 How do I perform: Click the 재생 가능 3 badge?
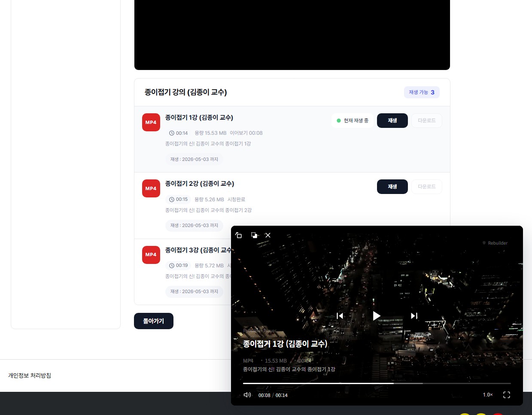pyautogui.click(x=421, y=92)
